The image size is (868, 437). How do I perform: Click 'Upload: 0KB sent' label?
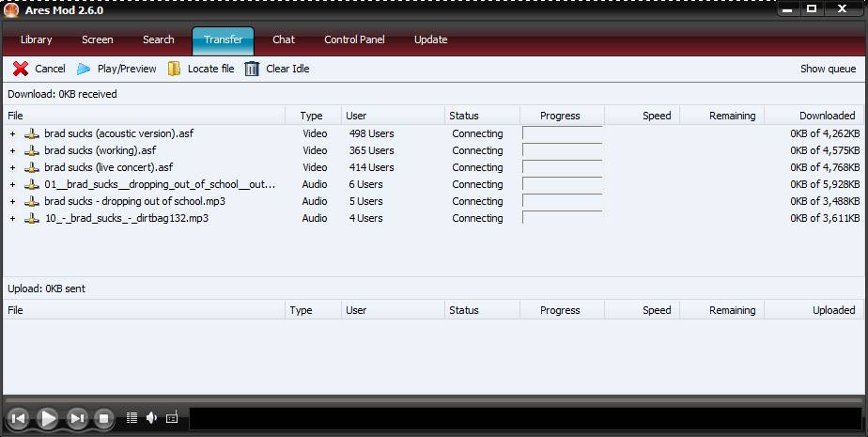tap(47, 289)
